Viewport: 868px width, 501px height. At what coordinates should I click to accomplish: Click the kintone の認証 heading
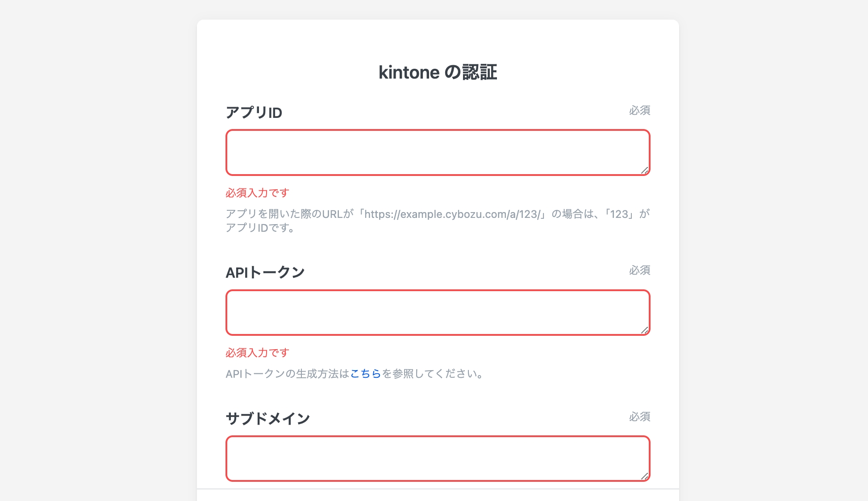pos(438,72)
